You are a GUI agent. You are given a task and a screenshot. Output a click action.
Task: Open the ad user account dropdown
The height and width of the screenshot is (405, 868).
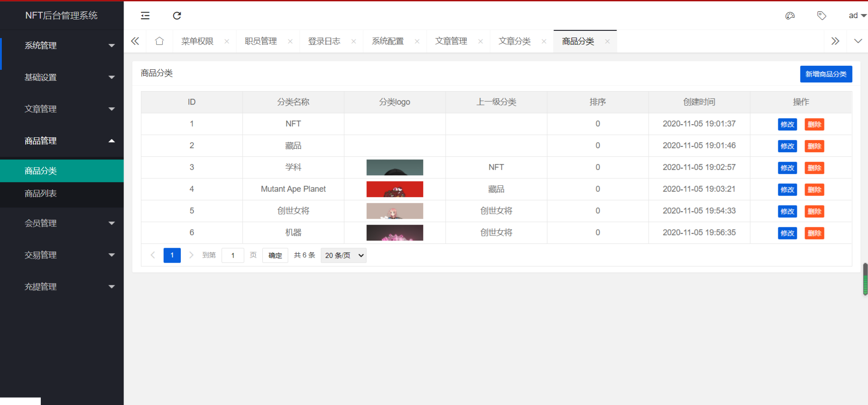(857, 16)
